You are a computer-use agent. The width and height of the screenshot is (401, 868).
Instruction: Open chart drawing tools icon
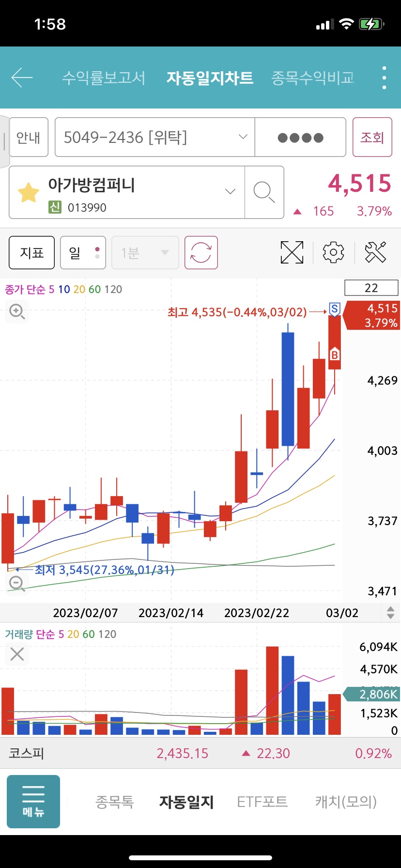pos(375,252)
